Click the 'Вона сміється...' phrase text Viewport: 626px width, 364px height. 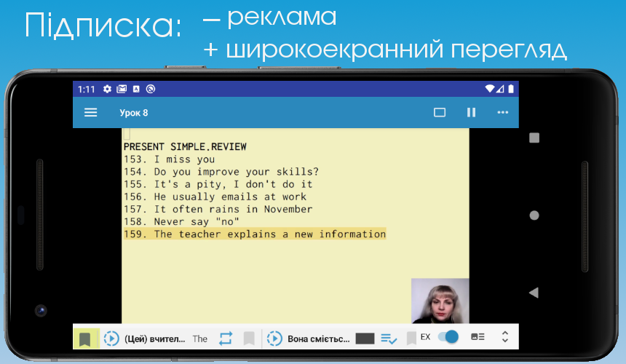[x=319, y=339]
